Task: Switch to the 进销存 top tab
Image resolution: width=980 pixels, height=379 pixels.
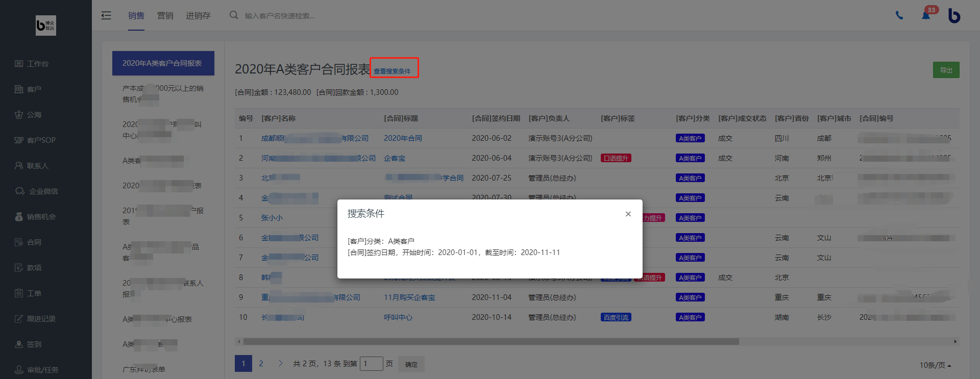Action: point(198,16)
